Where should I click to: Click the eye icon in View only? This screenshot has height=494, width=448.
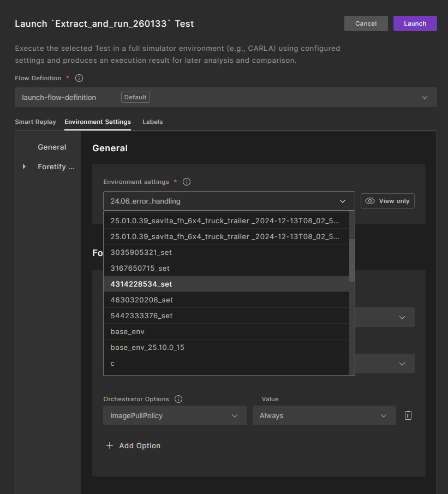pos(371,201)
